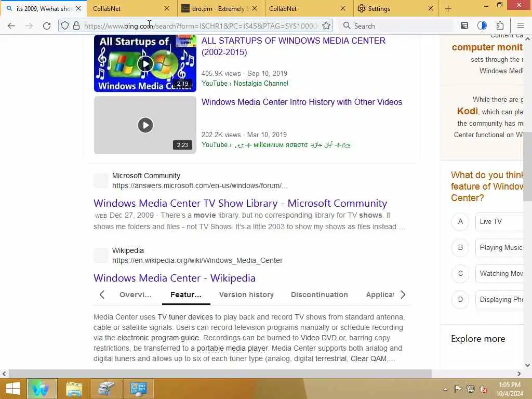Click the taskbar clock showing 1:05 PM
Viewport: 532px width, 399px height.
510,389
